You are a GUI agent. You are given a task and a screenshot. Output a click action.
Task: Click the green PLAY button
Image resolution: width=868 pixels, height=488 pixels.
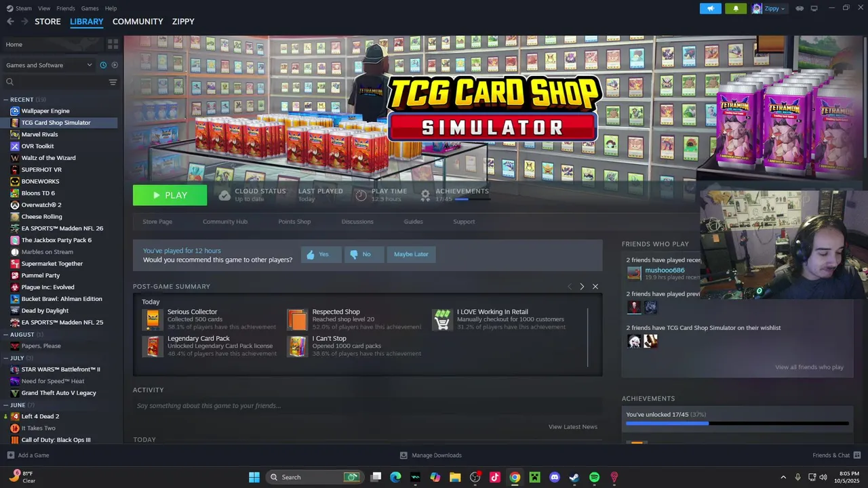point(170,195)
